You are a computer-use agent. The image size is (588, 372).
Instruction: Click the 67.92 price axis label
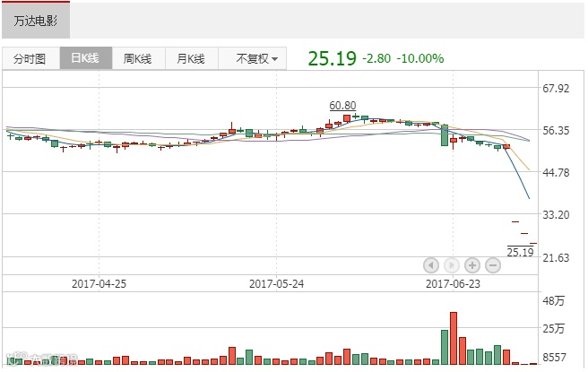pyautogui.click(x=556, y=89)
